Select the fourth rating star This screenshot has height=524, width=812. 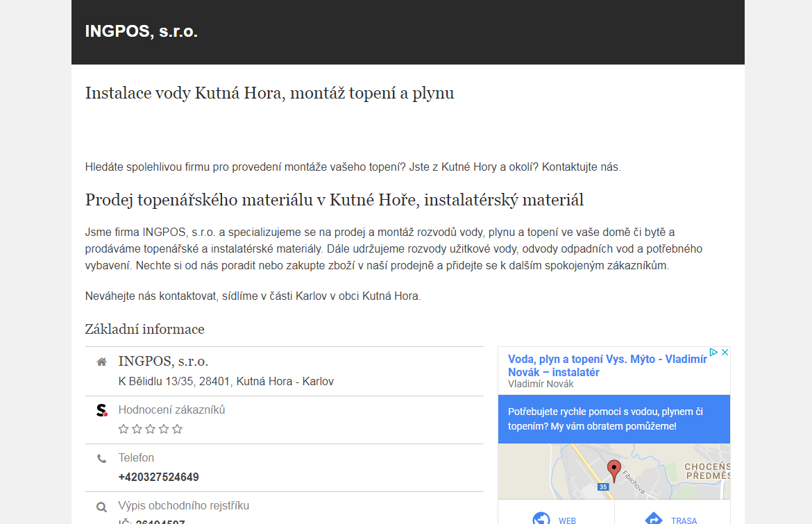point(164,429)
